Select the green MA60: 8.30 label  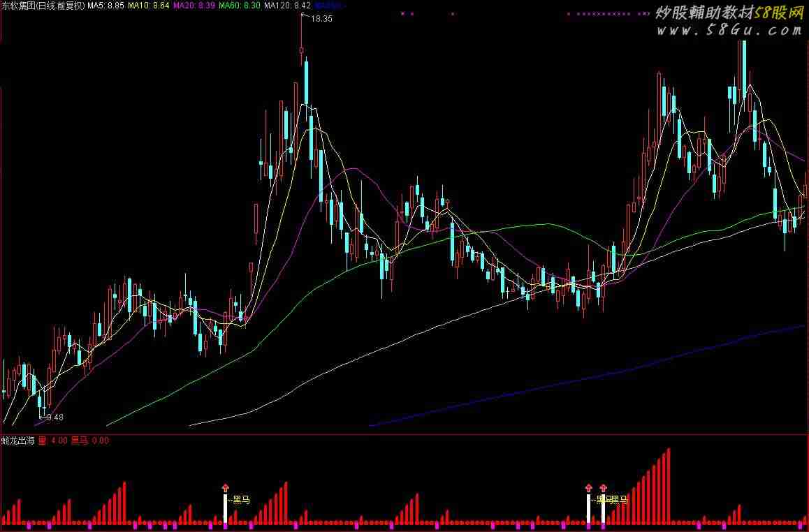(x=240, y=6)
